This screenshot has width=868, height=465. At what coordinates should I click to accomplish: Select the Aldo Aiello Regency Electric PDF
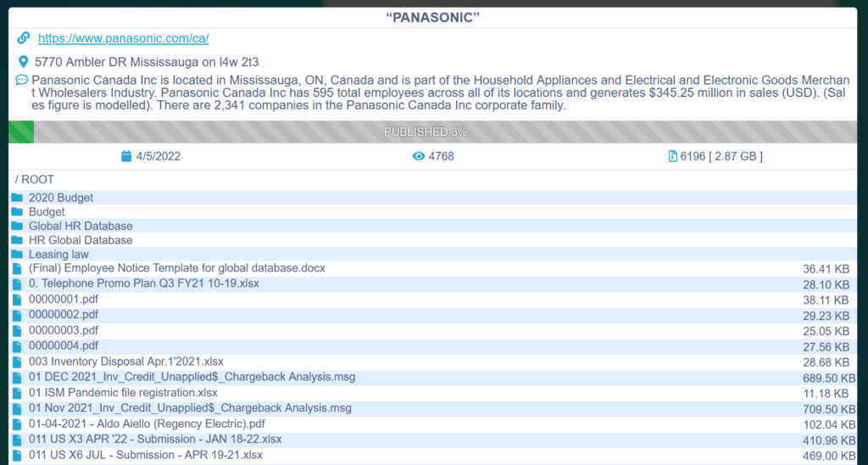pos(147,423)
